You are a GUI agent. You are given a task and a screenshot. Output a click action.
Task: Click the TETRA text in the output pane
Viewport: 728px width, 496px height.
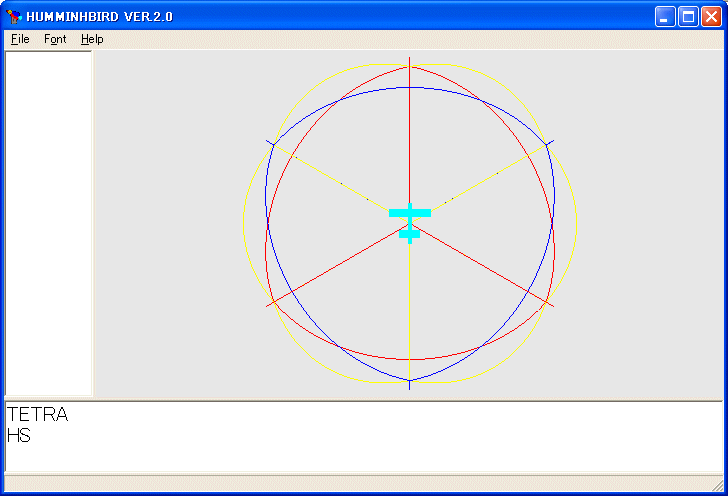38,414
